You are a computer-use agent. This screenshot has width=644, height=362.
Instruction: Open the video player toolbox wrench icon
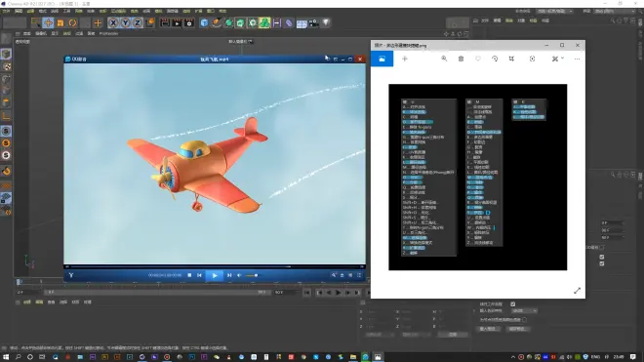[x=334, y=275]
